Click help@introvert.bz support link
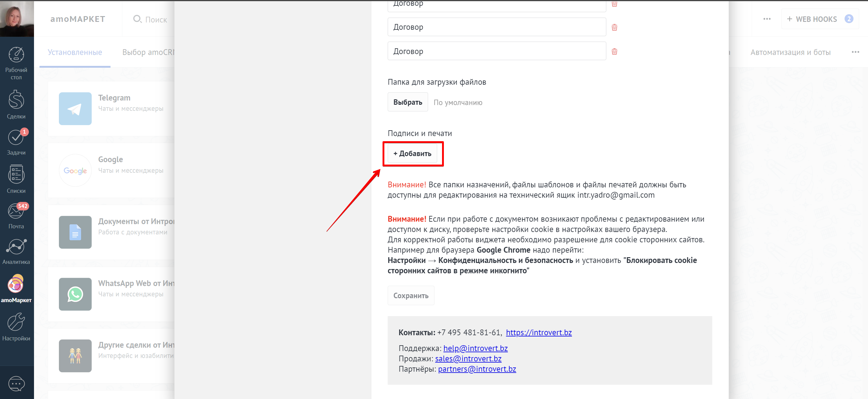Image resolution: width=868 pixels, height=399 pixels. coord(475,348)
